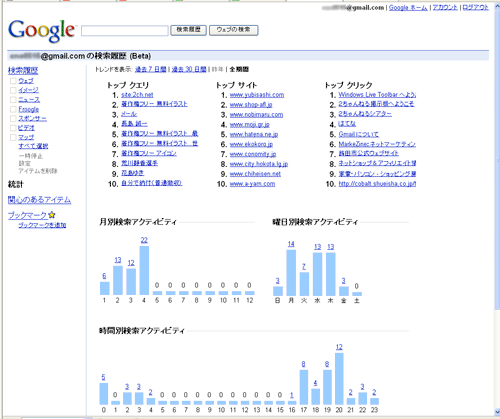Click value 22 above month 4 bar

coord(144,240)
